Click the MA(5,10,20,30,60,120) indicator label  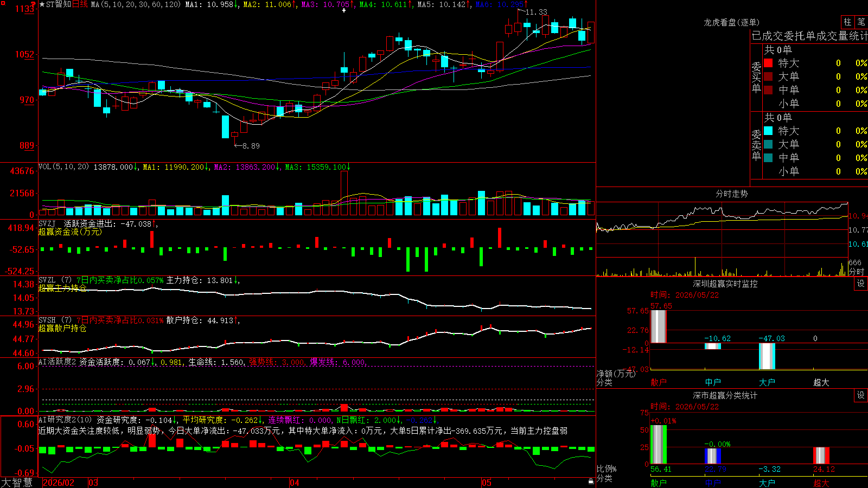tap(136, 4)
